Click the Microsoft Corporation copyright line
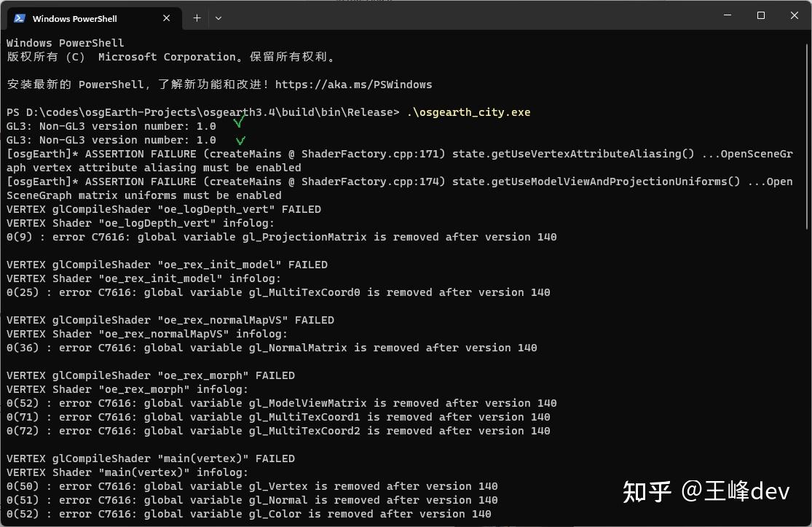 (x=172, y=57)
